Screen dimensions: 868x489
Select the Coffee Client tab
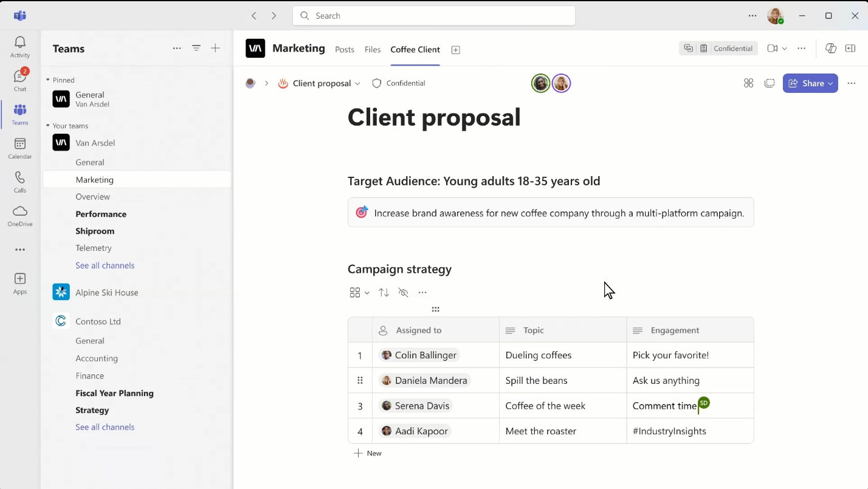tap(415, 50)
